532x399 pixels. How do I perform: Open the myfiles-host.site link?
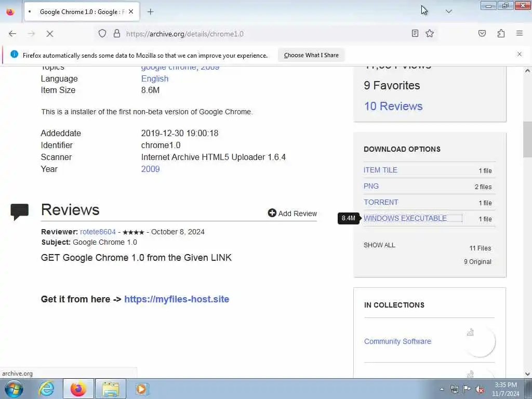(x=177, y=299)
